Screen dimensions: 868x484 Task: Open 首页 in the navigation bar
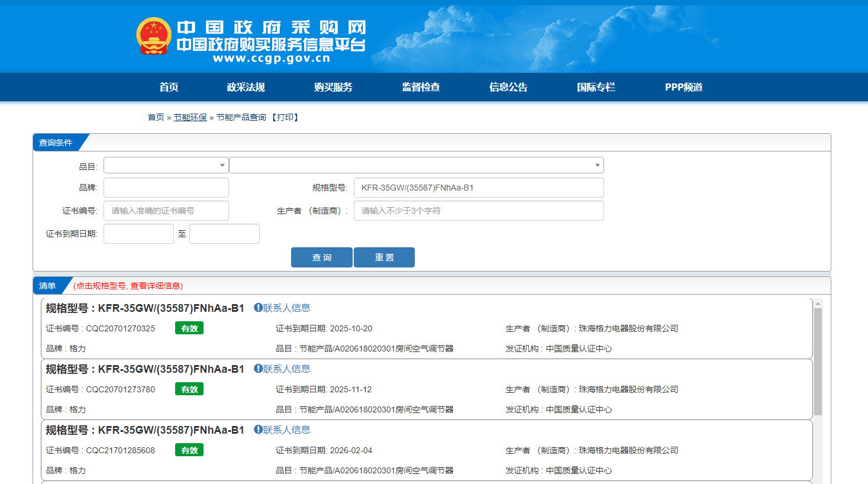169,87
